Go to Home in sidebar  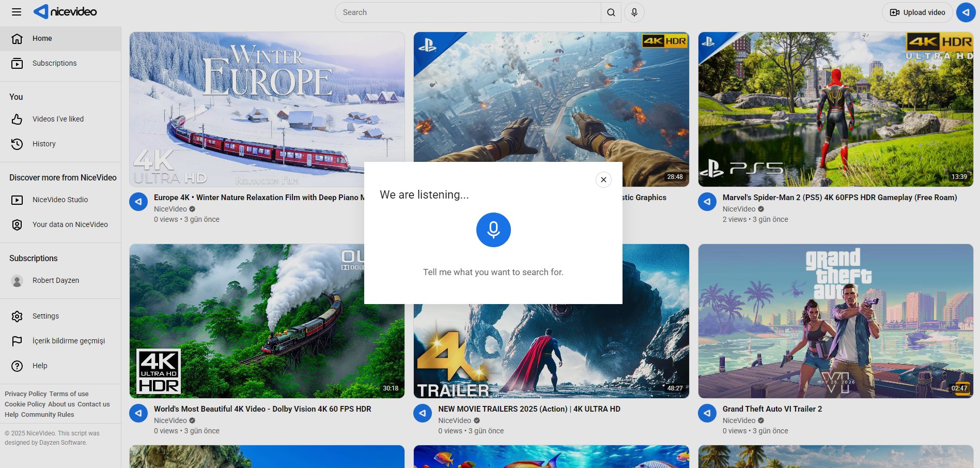60,38
